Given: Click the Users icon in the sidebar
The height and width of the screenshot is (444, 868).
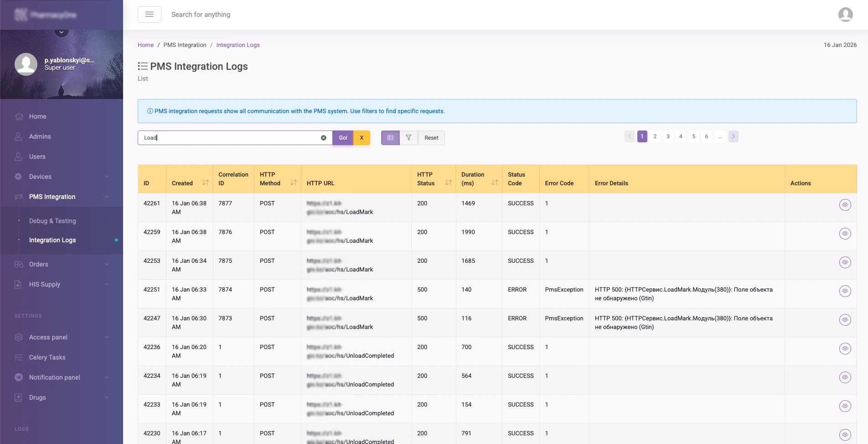Looking at the screenshot, I should [19, 157].
